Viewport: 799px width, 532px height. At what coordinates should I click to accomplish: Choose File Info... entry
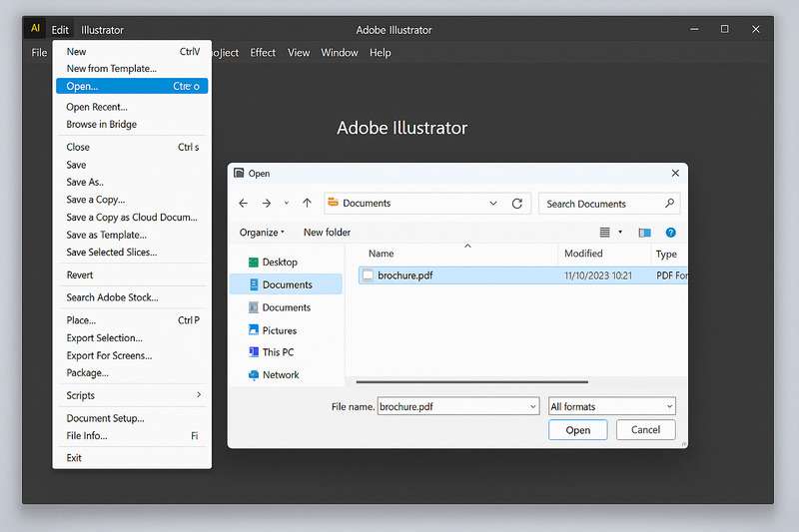point(132,436)
